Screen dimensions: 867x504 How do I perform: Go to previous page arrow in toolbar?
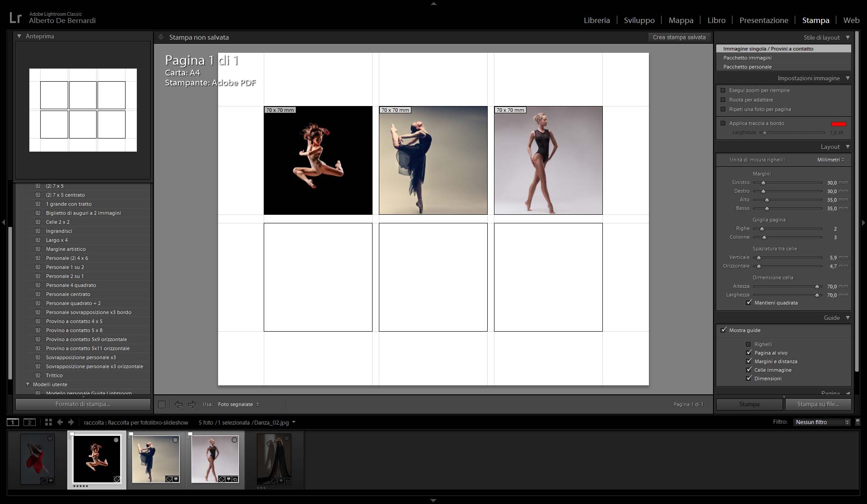178,404
